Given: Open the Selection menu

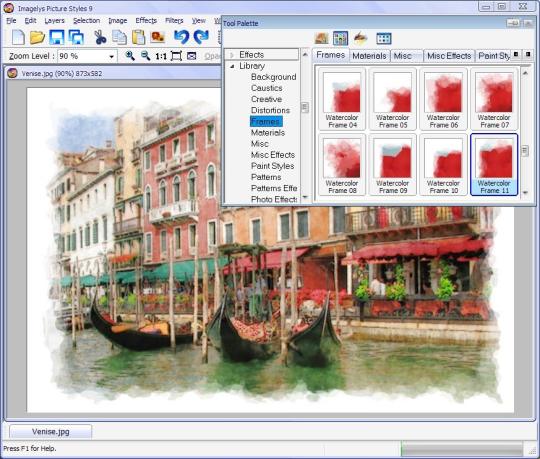Looking at the screenshot, I should 86,21.
